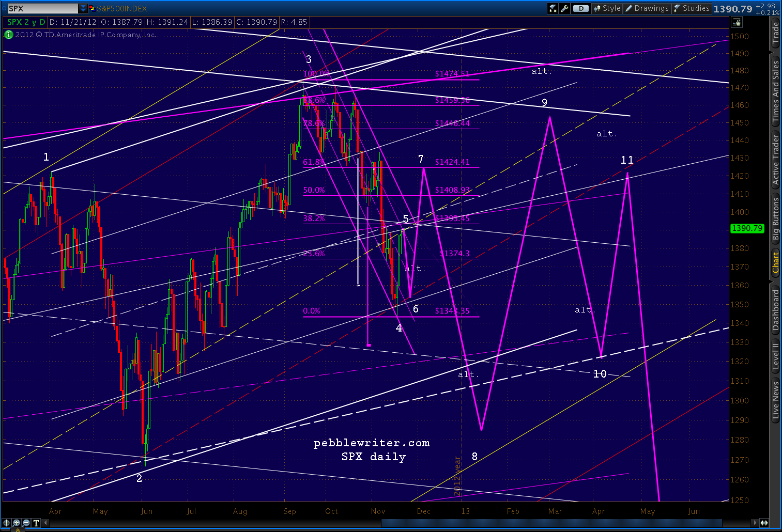Open the color link icon next to symbol box
The width and height of the screenshot is (782, 532).
click(x=92, y=8)
